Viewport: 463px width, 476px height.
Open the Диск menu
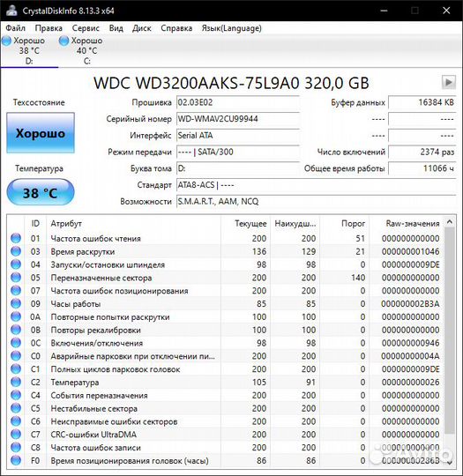click(x=142, y=28)
